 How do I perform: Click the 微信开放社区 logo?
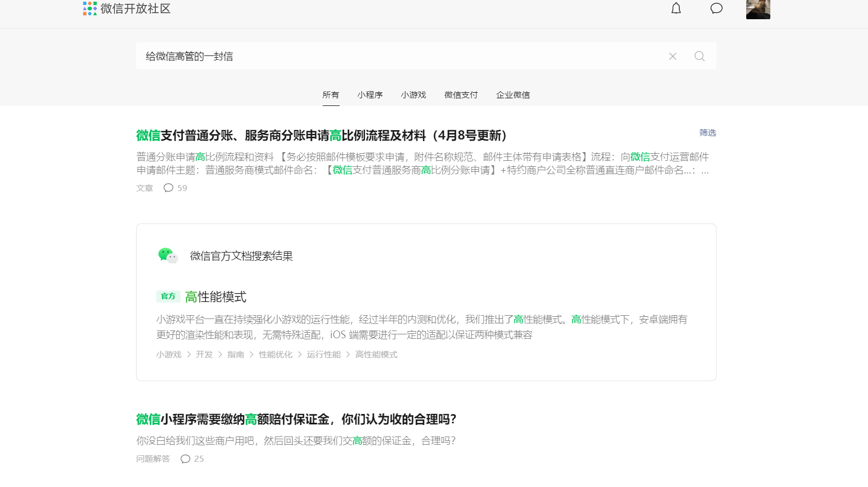[x=127, y=8]
